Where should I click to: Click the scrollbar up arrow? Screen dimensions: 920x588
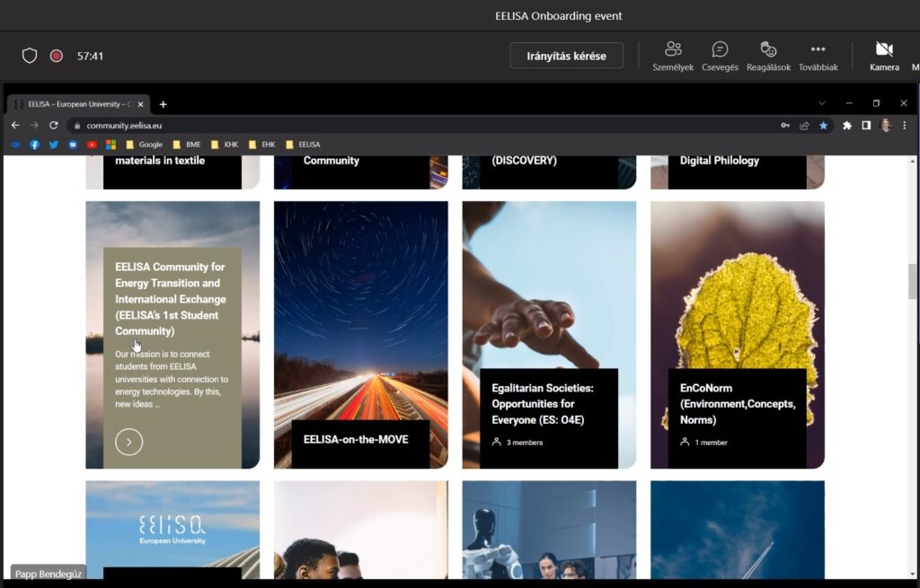point(913,161)
